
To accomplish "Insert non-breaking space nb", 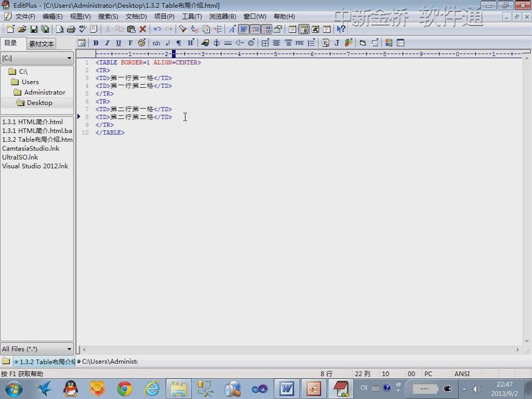I will coord(156,43).
